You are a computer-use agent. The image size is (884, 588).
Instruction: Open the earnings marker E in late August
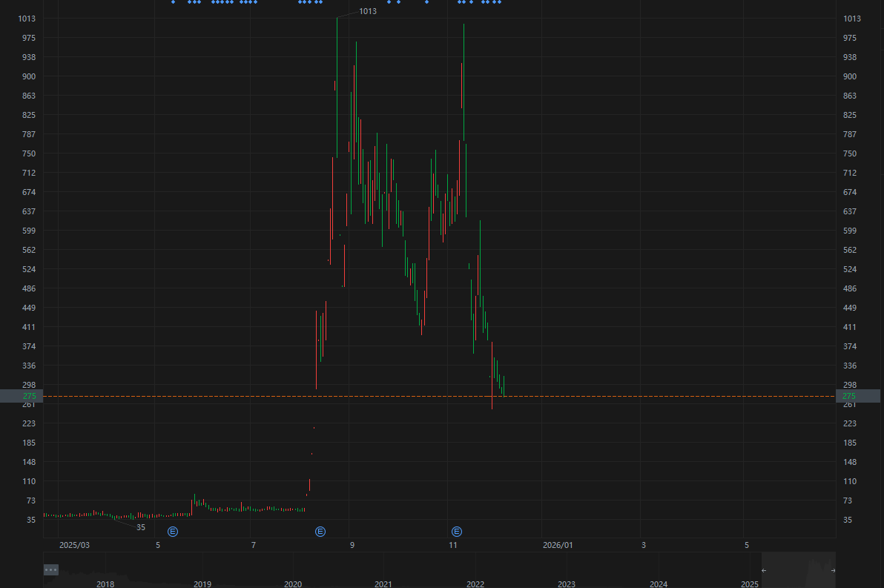320,532
